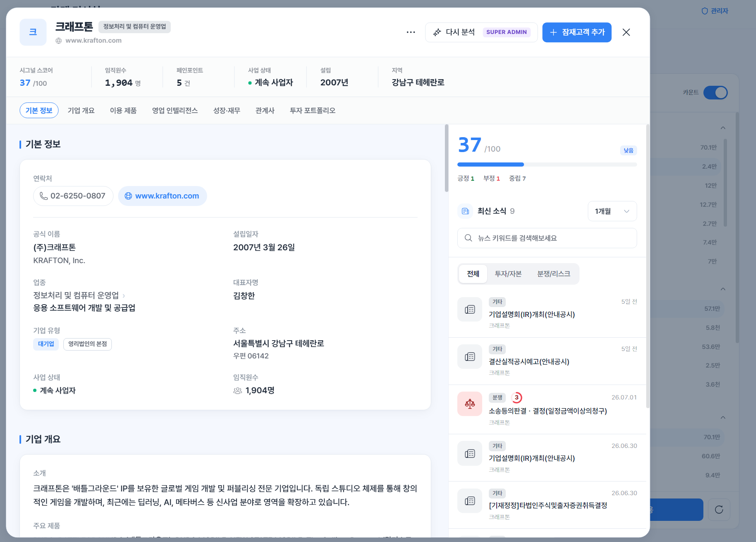Viewport: 756px width, 542px height.
Task: Click the 낮음 score badge
Action: point(628,150)
